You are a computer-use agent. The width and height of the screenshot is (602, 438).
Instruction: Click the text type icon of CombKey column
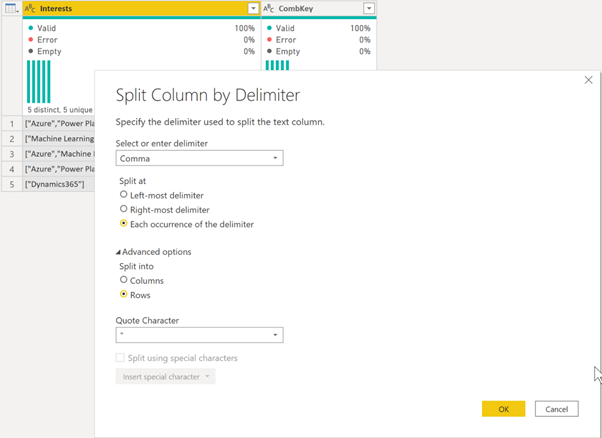[268, 8]
